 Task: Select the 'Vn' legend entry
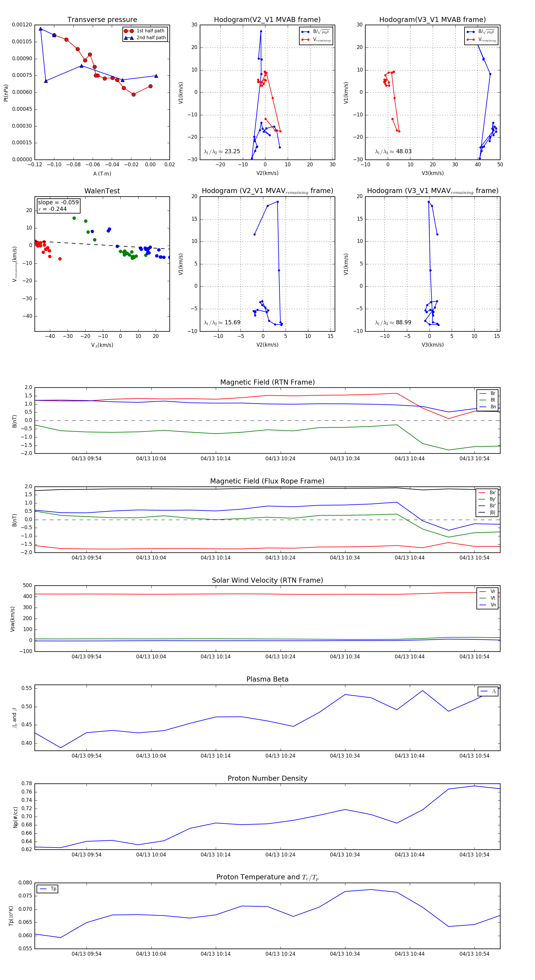(x=488, y=605)
